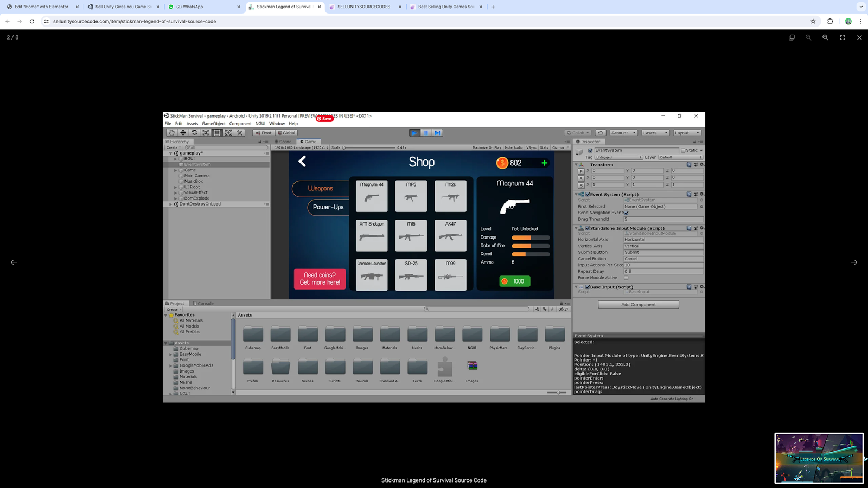This screenshot has height=488, width=868.
Task: Switch to the Scene tab
Action: click(x=283, y=142)
